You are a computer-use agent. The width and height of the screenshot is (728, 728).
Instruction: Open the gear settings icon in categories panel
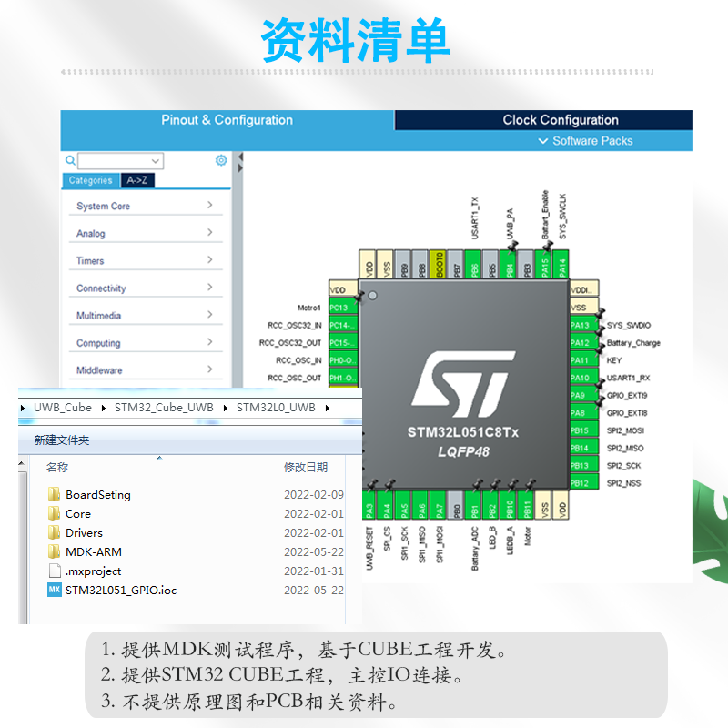[x=221, y=160]
